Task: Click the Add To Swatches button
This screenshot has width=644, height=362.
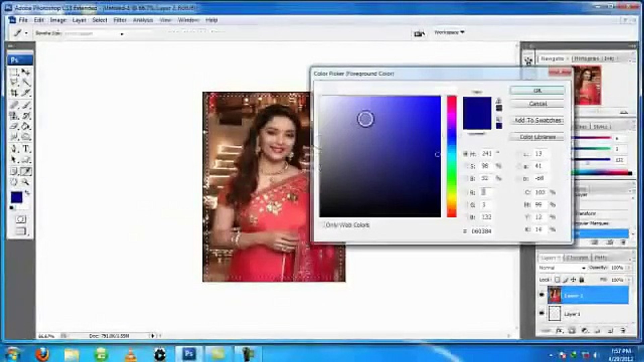Action: pos(537,120)
